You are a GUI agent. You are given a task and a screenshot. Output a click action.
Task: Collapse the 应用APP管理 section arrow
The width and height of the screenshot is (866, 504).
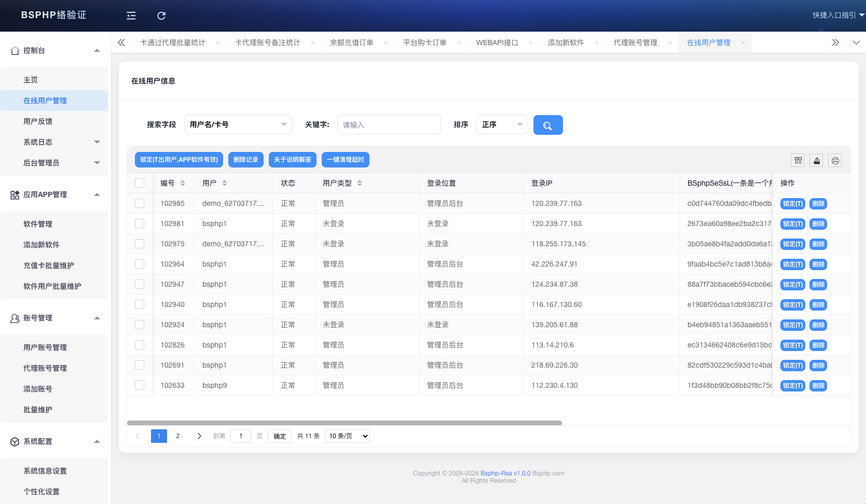click(97, 194)
